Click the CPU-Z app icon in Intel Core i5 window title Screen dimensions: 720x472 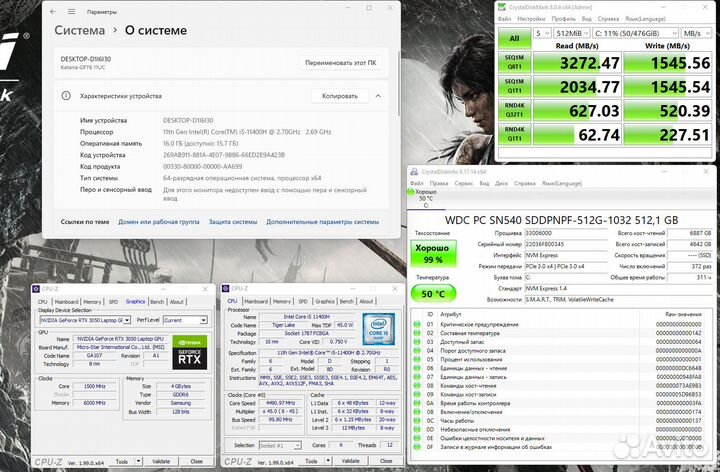(x=225, y=288)
